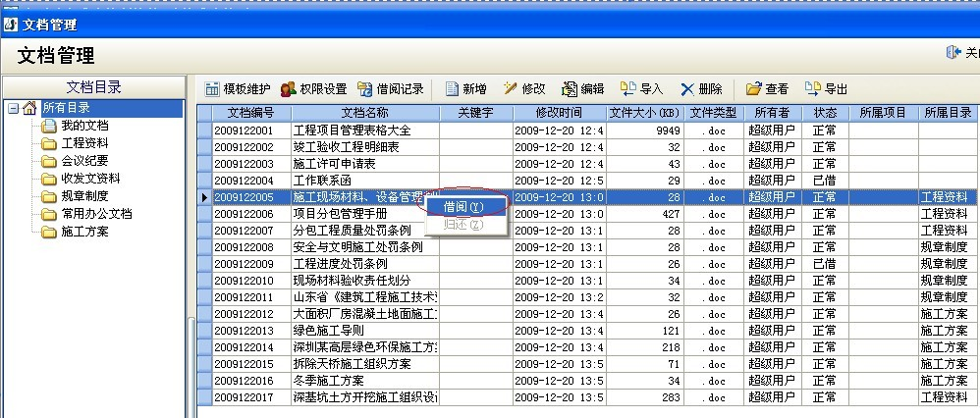Click the 导出 toolbar icon
This screenshot has height=418, width=980.
coord(812,89)
